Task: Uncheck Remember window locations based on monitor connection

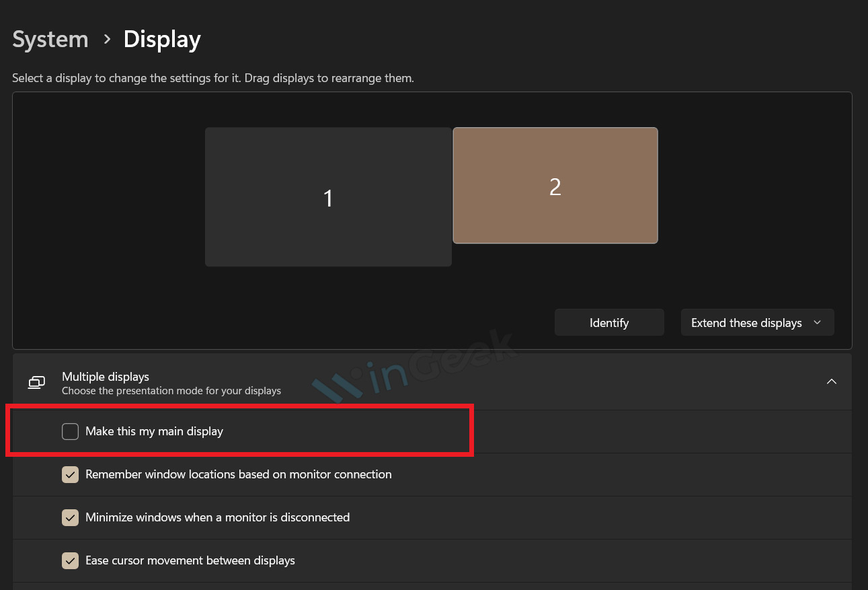Action: (70, 474)
